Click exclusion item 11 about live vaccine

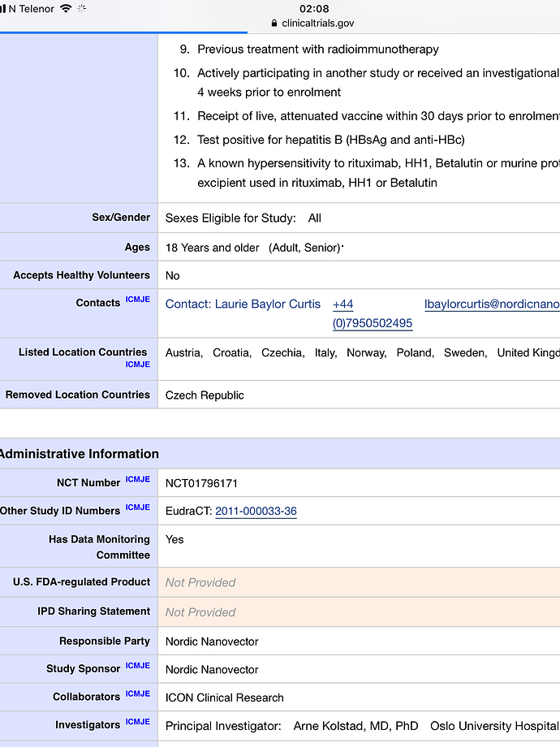367,116
